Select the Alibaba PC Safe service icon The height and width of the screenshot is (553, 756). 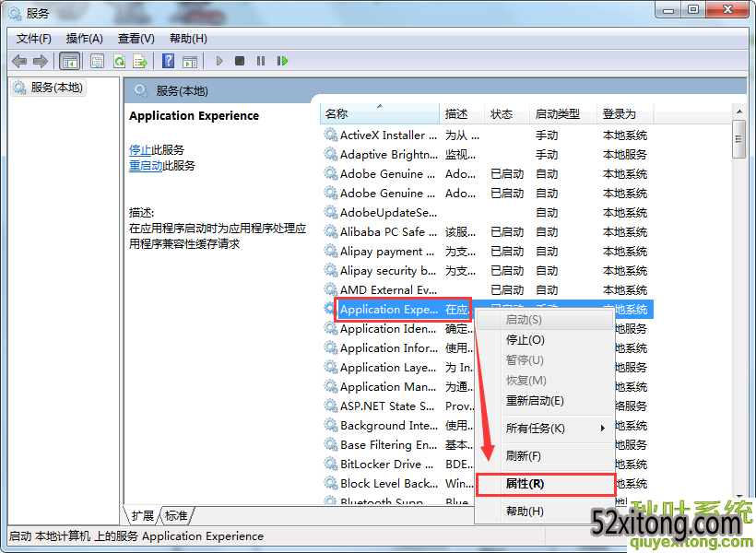pos(331,231)
